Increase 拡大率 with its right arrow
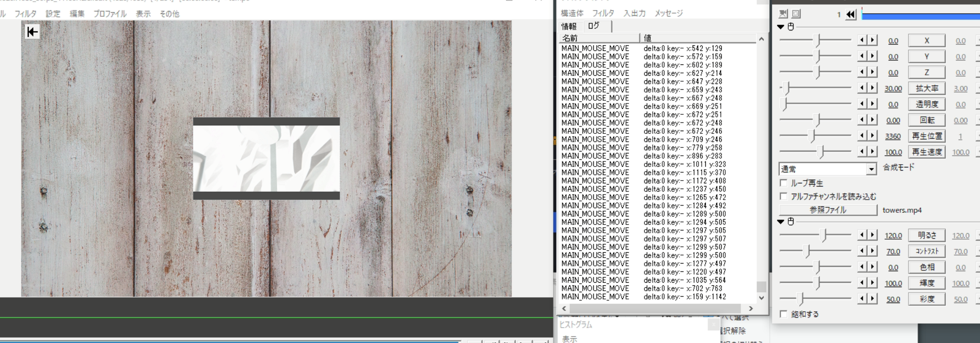The width and height of the screenshot is (980, 343). click(x=872, y=88)
